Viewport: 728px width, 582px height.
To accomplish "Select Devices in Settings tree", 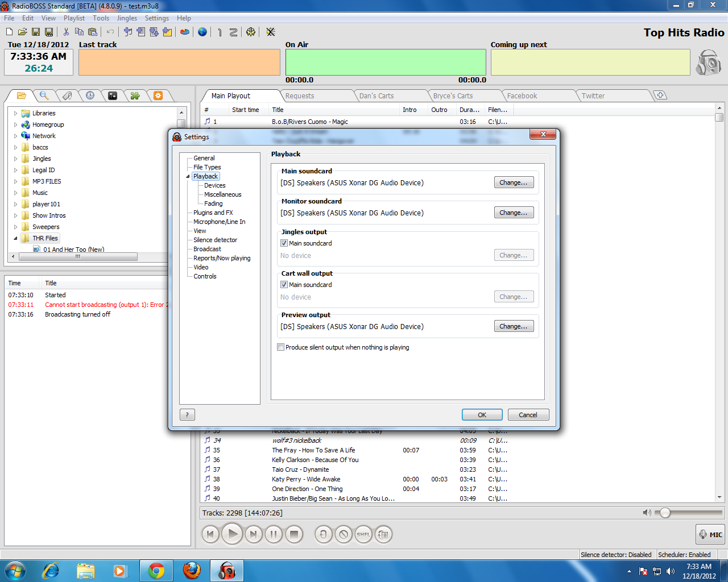I will pos(215,185).
